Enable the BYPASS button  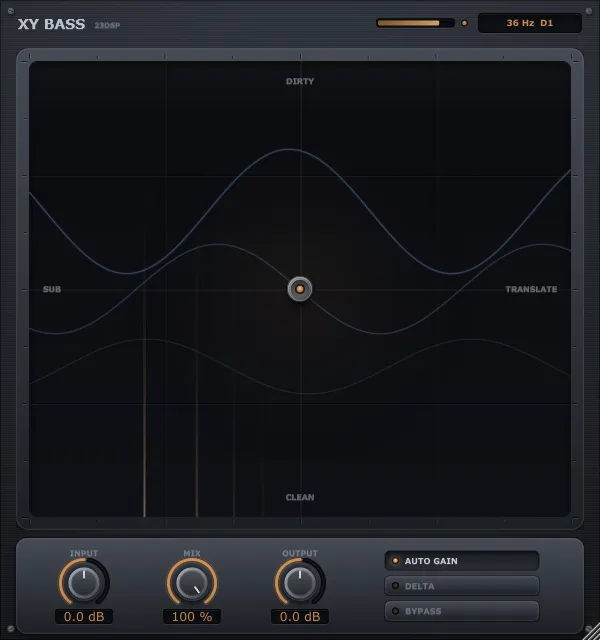pyautogui.click(x=462, y=611)
